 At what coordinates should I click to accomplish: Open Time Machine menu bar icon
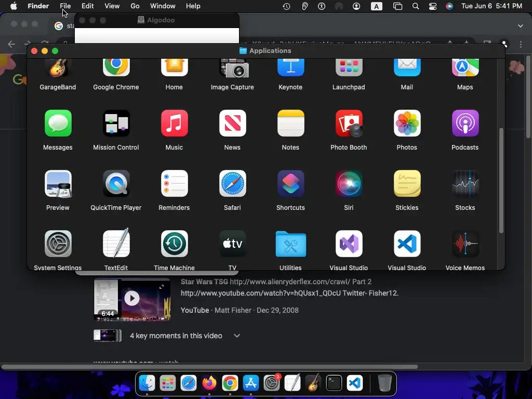[286, 6]
